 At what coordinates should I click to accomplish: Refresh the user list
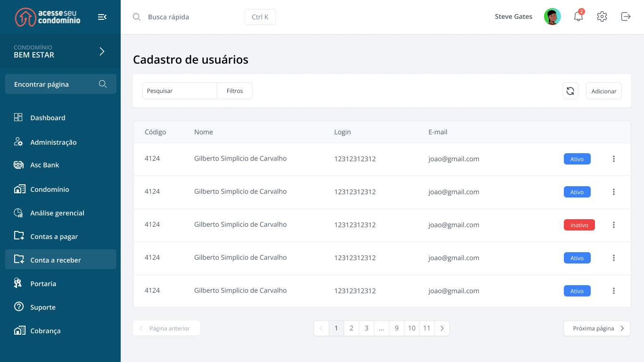pos(570,91)
